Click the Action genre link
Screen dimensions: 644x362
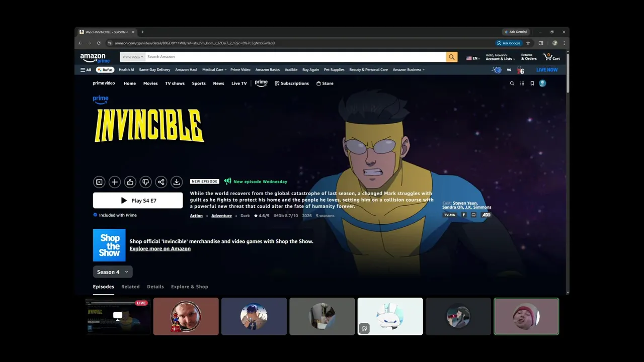point(196,216)
